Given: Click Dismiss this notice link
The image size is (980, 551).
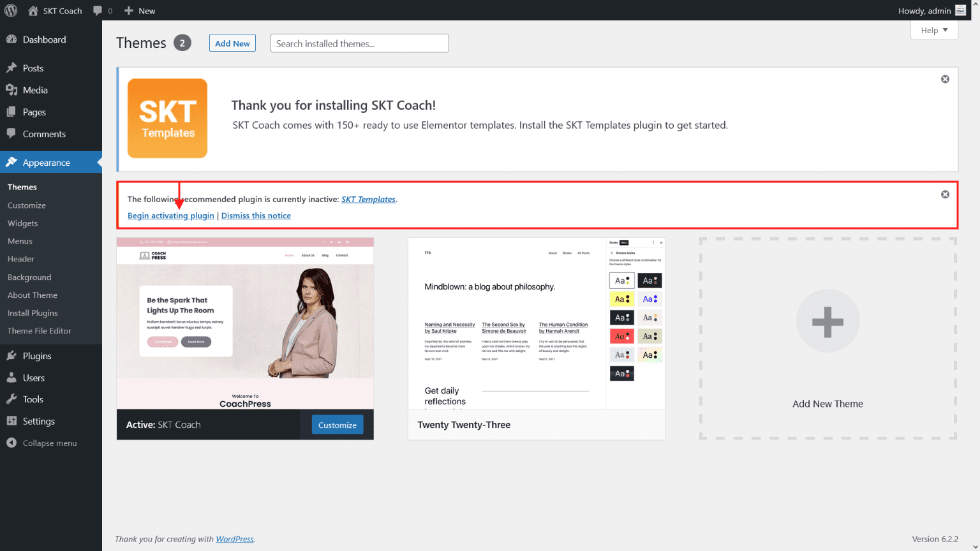Looking at the screenshot, I should click(x=256, y=216).
